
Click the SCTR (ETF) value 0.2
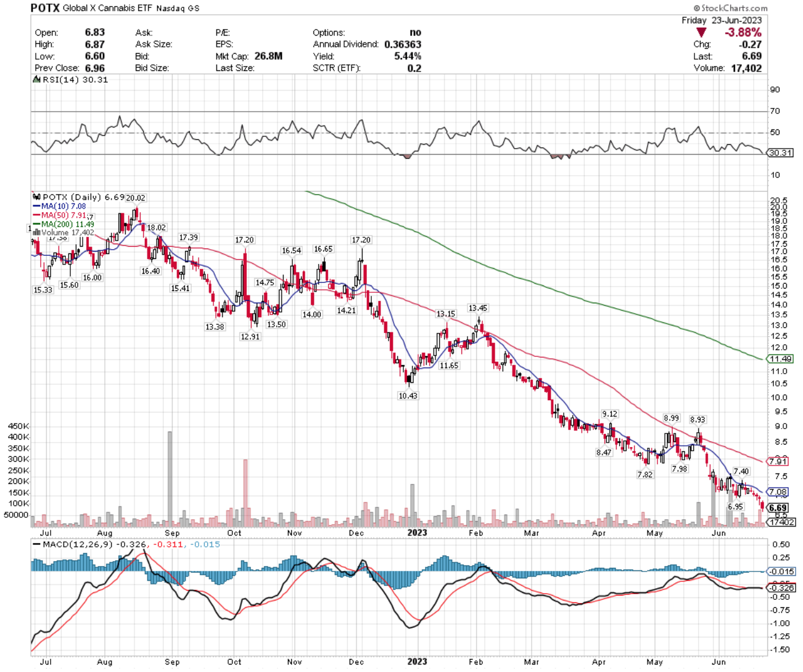tap(414, 68)
